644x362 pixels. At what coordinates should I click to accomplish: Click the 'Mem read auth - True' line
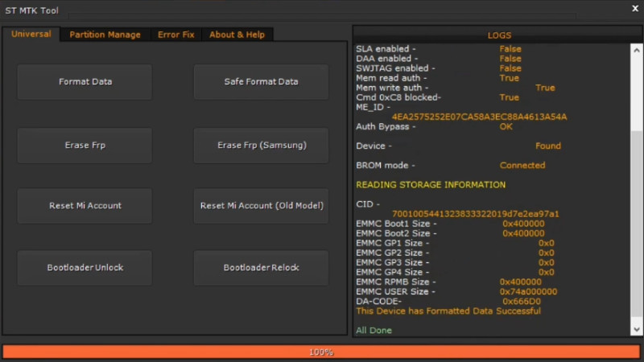[437, 78]
